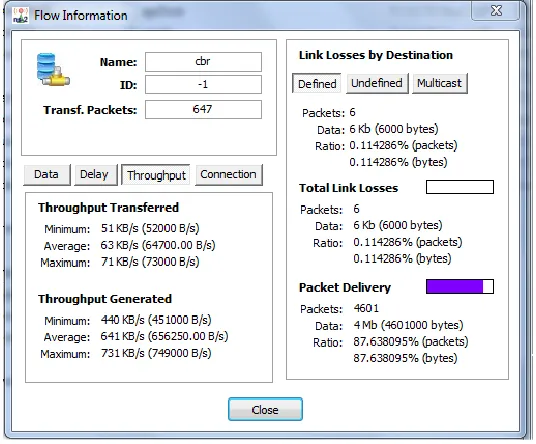This screenshot has width=536, height=444.
Task: Click the flow database icon
Action: (x=53, y=69)
